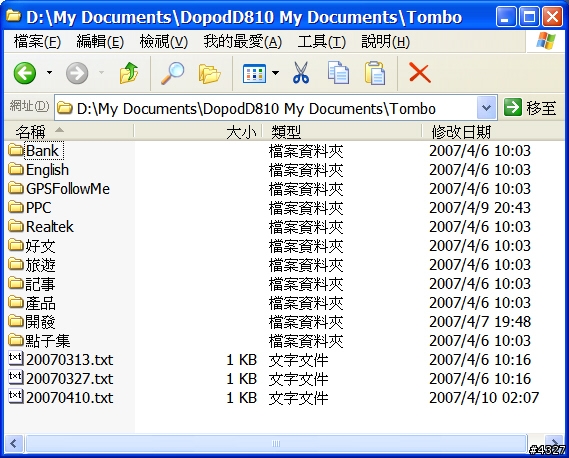Open the 檢視(V) menu
Screen dimensions: 569x458
click(164, 42)
